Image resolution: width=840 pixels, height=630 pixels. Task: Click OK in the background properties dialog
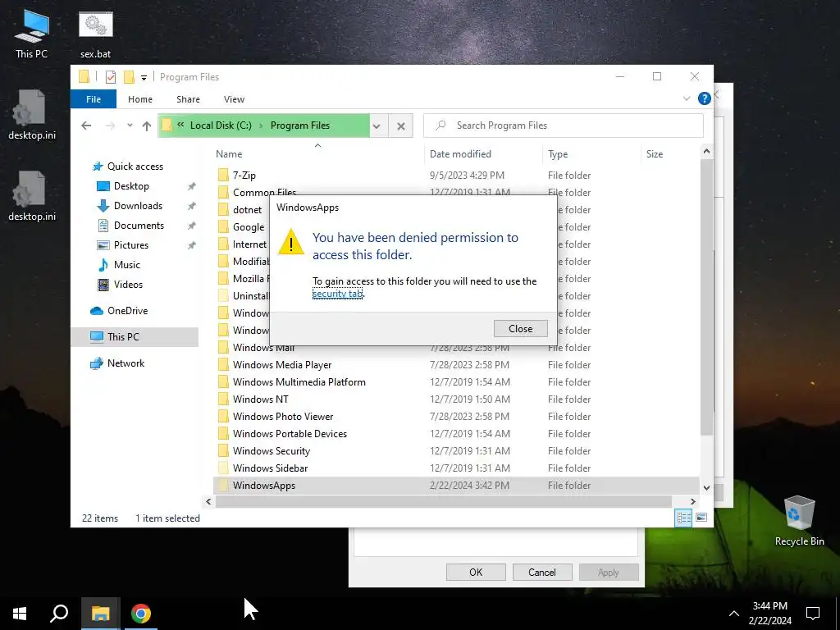coord(476,572)
